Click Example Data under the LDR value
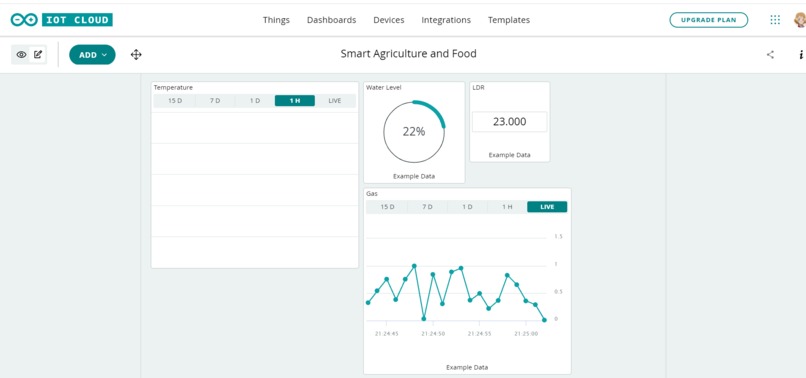Viewport: 806px width, 378px height. tap(509, 155)
